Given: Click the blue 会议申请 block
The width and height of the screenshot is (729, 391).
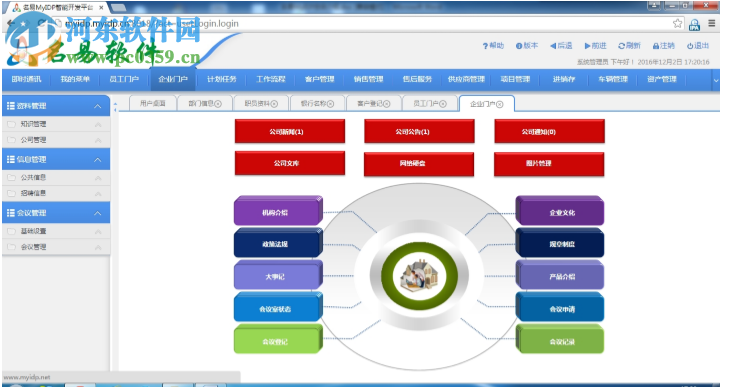Looking at the screenshot, I should point(560,308).
